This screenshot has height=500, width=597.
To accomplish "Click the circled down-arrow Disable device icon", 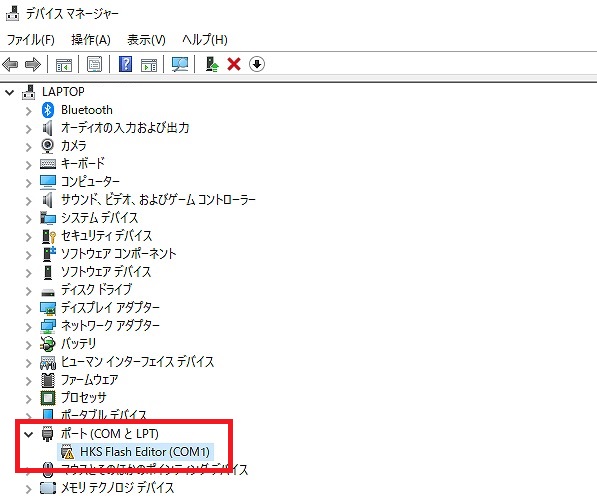I will coord(257,64).
